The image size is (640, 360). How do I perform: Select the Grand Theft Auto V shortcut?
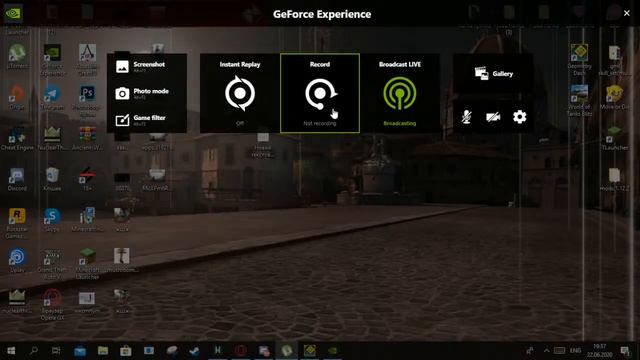click(52, 264)
